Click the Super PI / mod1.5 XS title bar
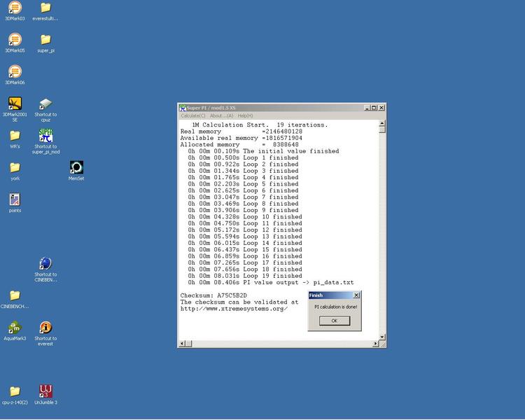Viewport: 525px width, 420px height. tap(282, 108)
